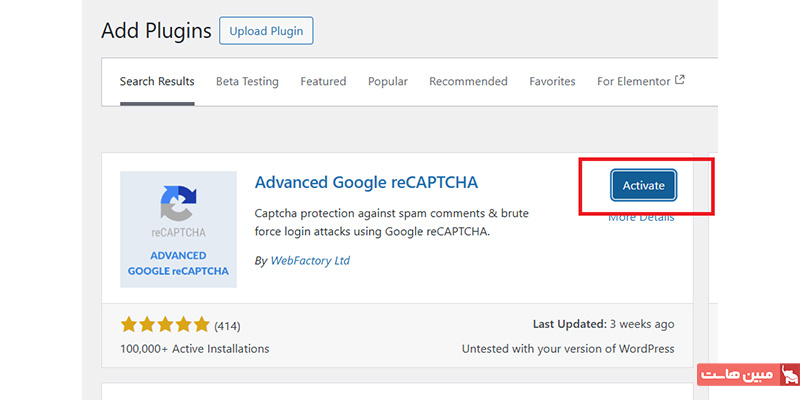This screenshot has height=400, width=800.
Task: Click the Upload Plugin button
Action: (266, 31)
